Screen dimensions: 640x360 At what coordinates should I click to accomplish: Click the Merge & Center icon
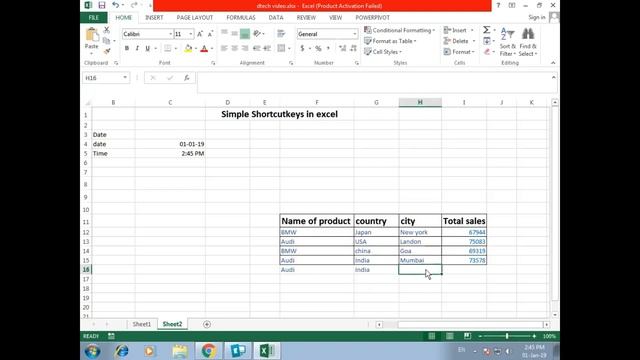tap(281, 48)
